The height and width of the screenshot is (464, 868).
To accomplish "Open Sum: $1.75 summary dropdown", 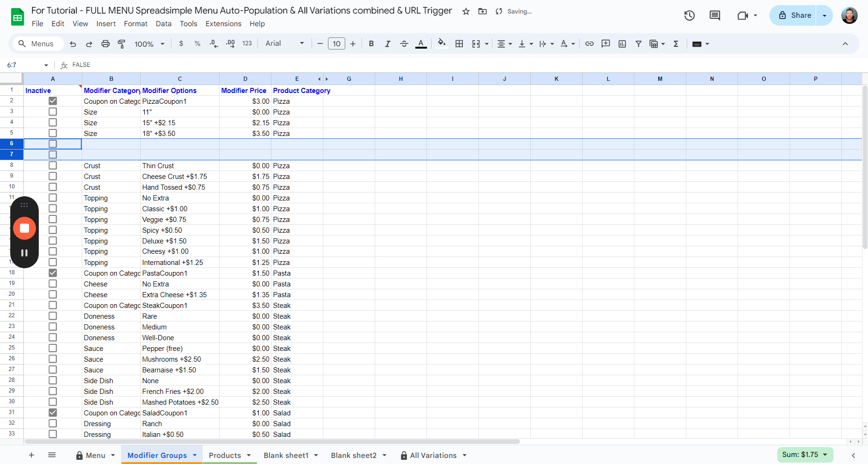I will click(x=805, y=455).
